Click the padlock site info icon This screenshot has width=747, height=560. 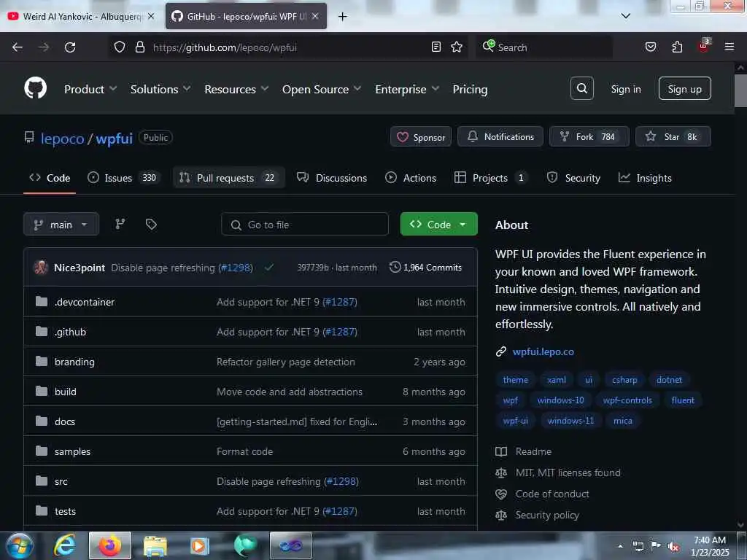pyautogui.click(x=139, y=47)
